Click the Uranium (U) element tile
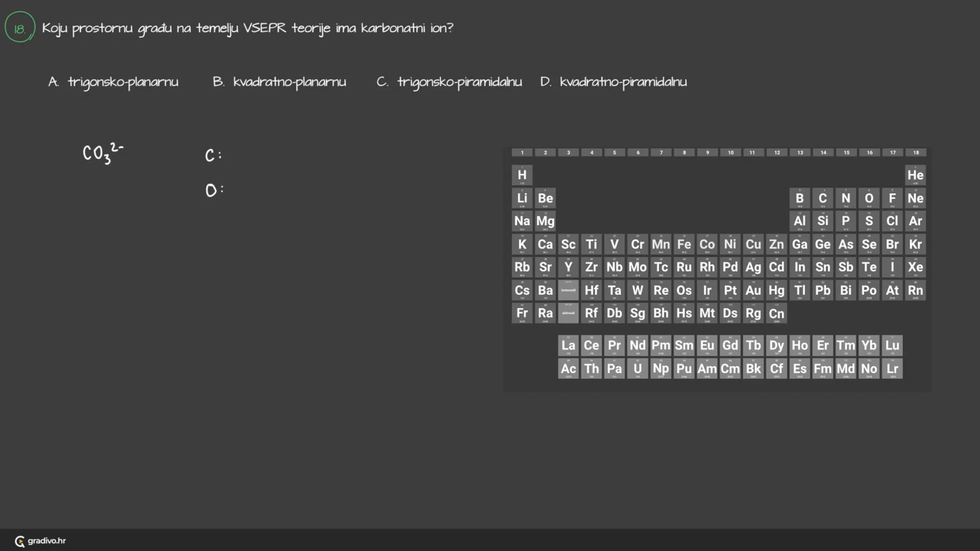 tap(638, 368)
